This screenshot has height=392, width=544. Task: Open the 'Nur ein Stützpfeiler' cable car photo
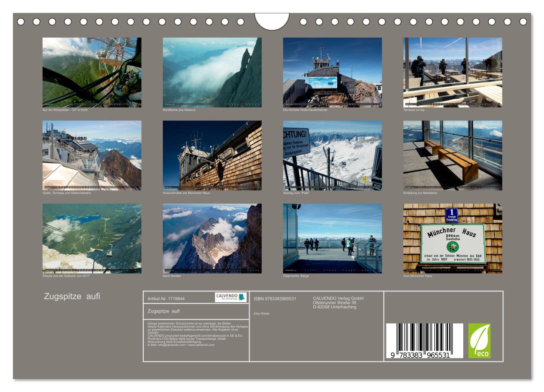tap(92, 72)
